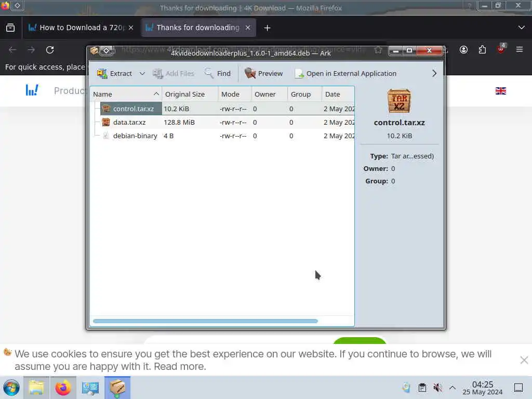532x399 pixels.
Task: Open Find in the Ark toolbar
Action: pos(218,73)
